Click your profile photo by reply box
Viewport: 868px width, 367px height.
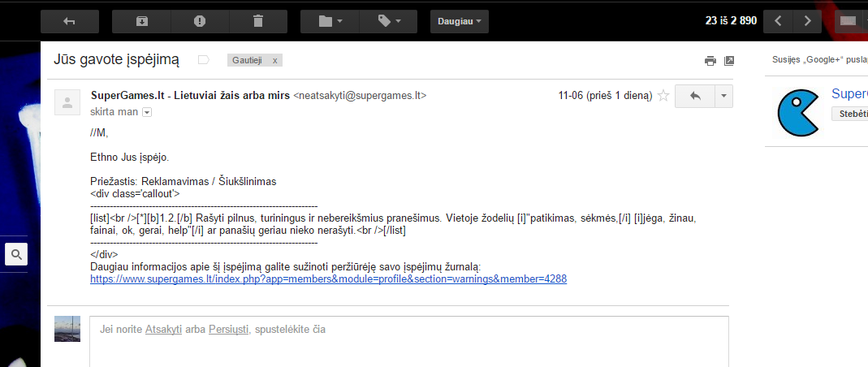point(67,329)
